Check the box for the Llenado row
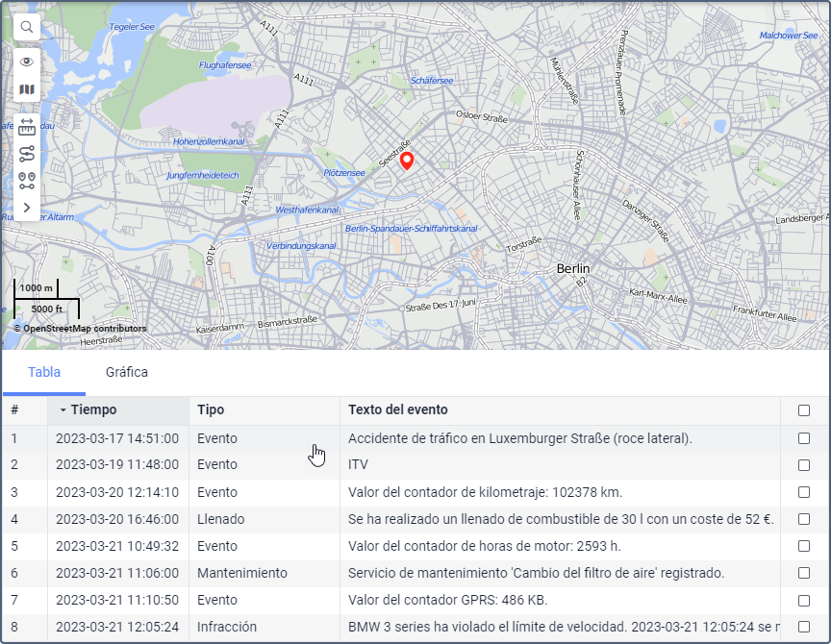Screen dimensions: 831x644 coord(804,519)
